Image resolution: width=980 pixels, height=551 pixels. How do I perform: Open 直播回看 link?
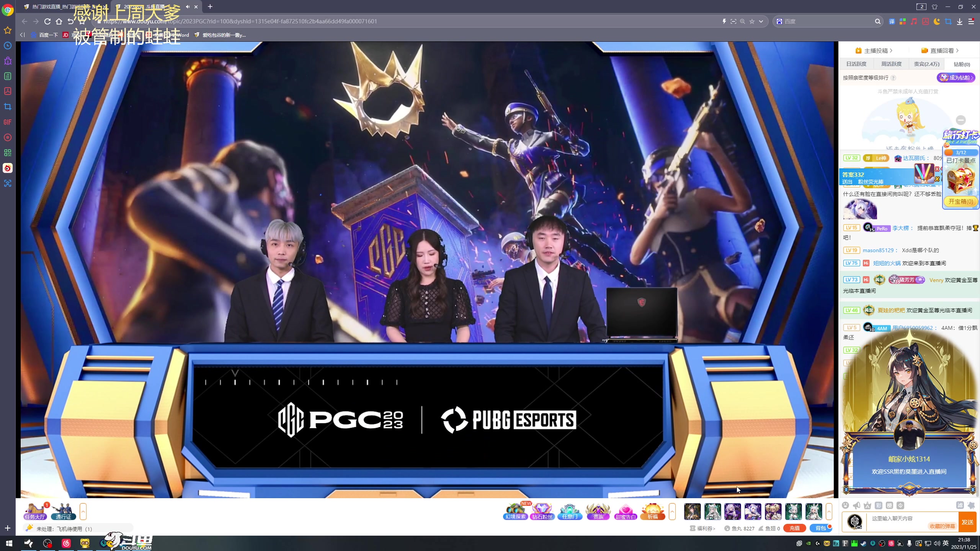coord(940,51)
